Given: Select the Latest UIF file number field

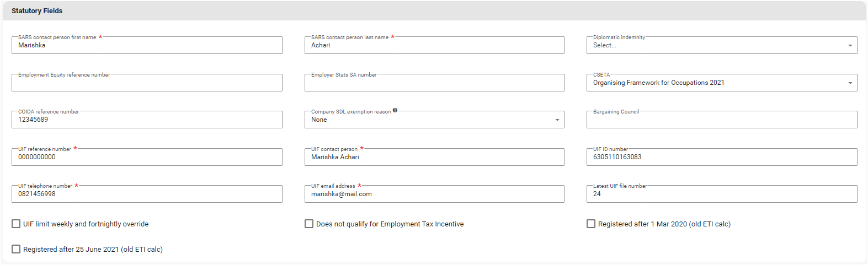Looking at the screenshot, I should pos(721,194).
